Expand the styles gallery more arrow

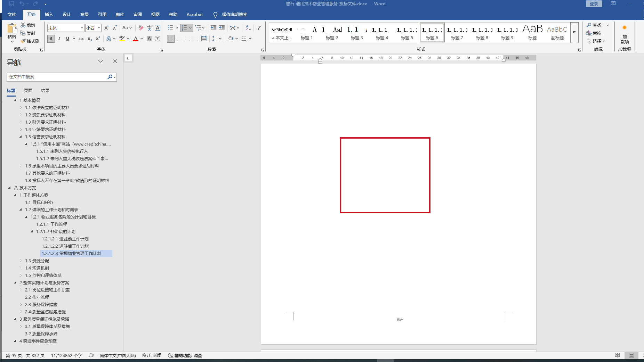(x=574, y=33)
